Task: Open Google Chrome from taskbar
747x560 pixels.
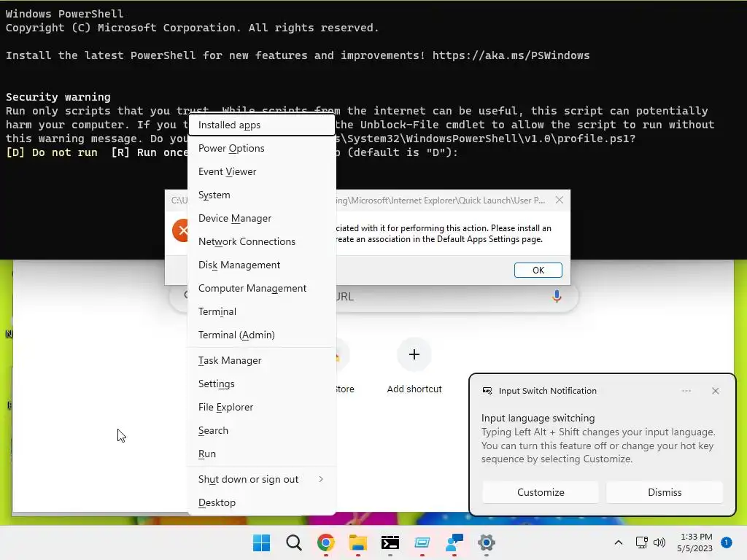Action: 326,542
